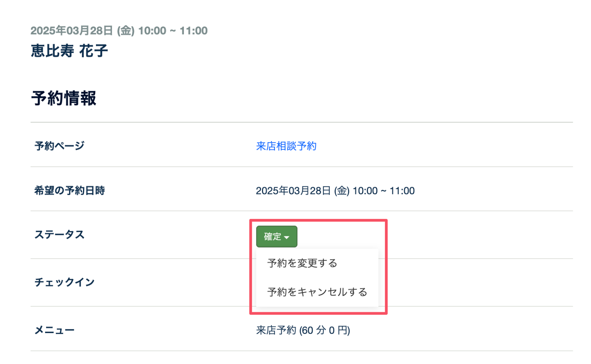Click the (60 分 0 円) duration and price

click(x=325, y=331)
